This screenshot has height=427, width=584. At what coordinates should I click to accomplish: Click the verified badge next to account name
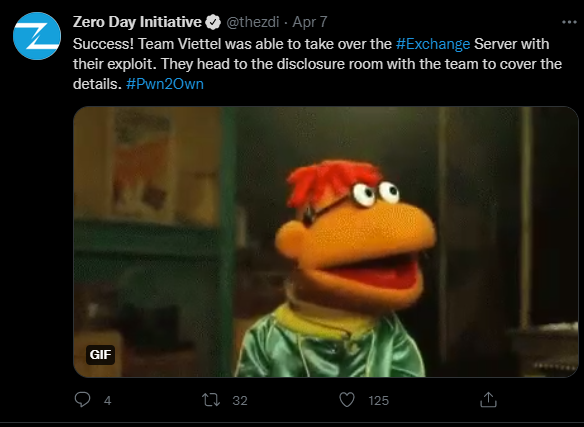(213, 22)
